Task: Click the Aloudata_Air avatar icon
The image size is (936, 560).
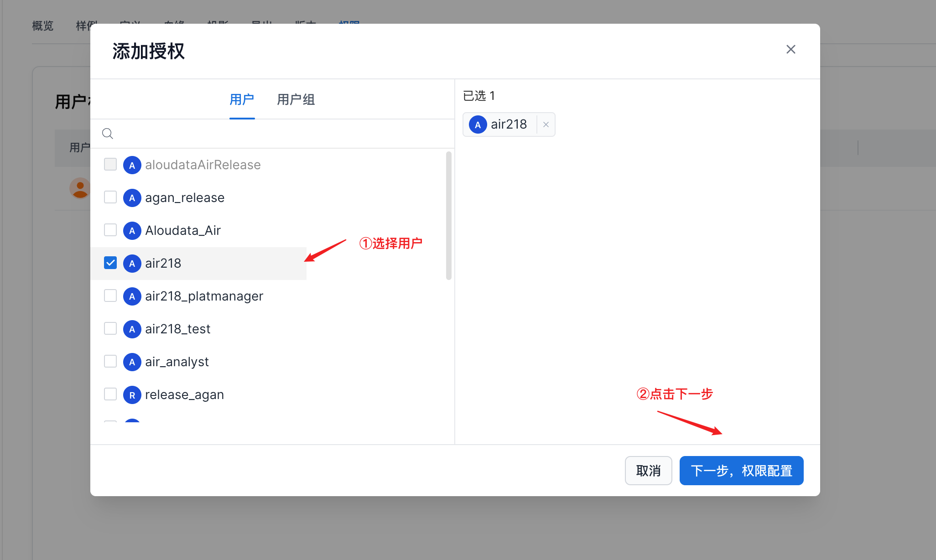Action: coord(132,231)
